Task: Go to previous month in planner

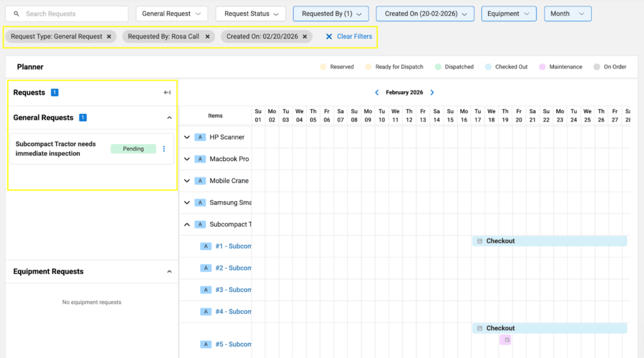Action: coord(377,92)
